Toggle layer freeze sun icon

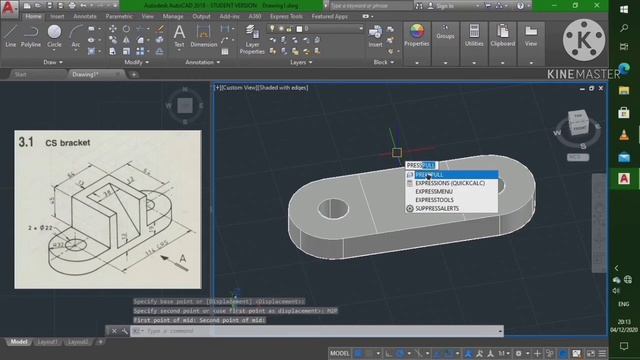(281, 29)
